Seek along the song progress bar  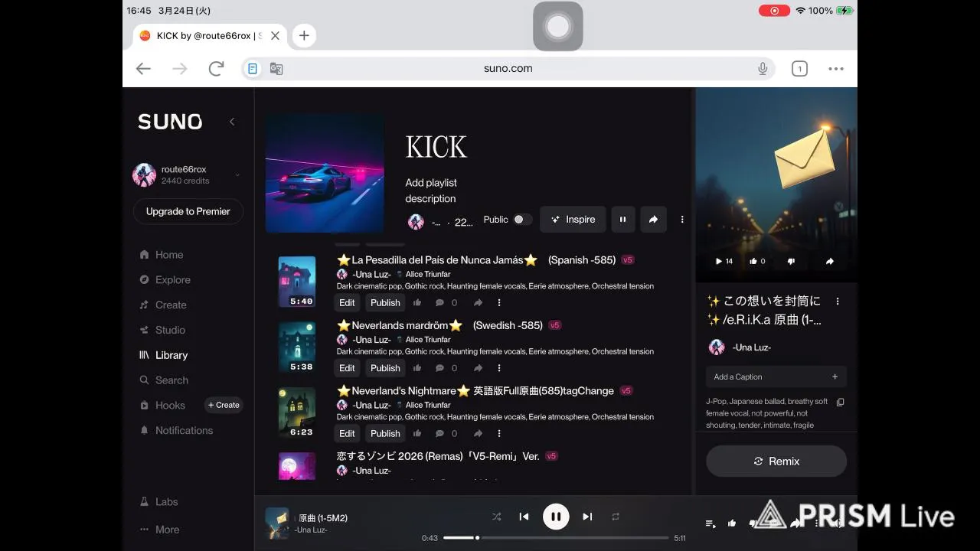(x=555, y=538)
